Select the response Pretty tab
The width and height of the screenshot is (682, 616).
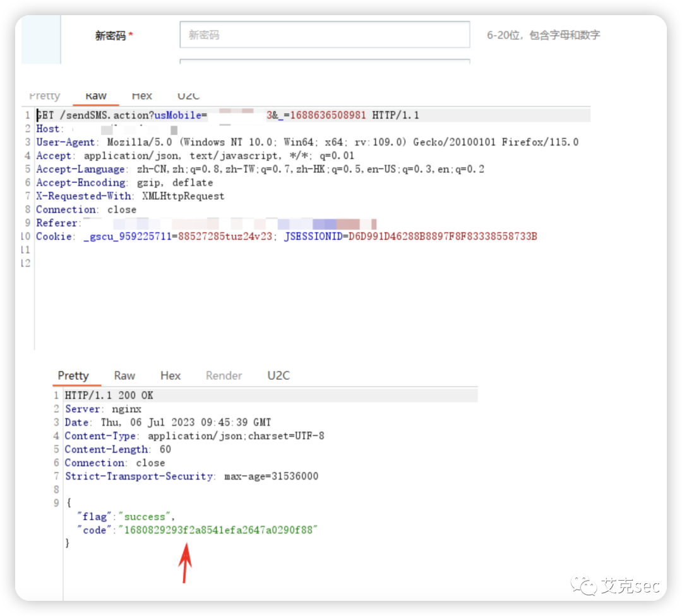[73, 376]
